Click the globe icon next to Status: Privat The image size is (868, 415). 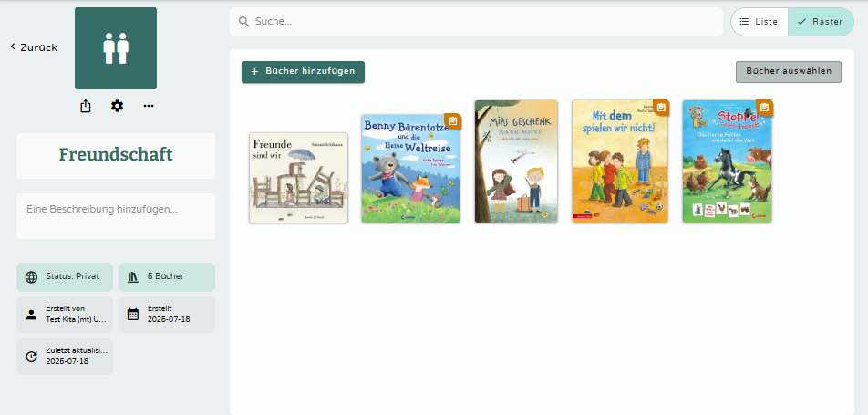[x=32, y=277]
